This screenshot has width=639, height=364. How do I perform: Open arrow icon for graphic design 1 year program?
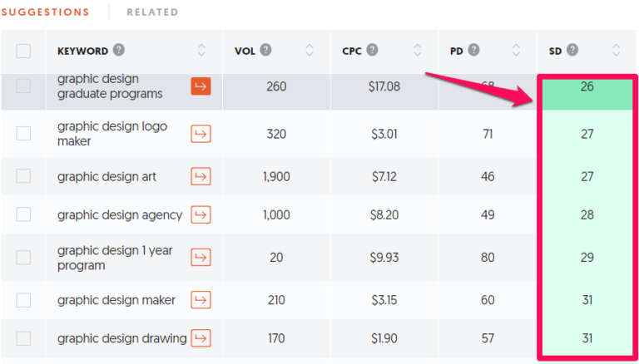(x=201, y=258)
